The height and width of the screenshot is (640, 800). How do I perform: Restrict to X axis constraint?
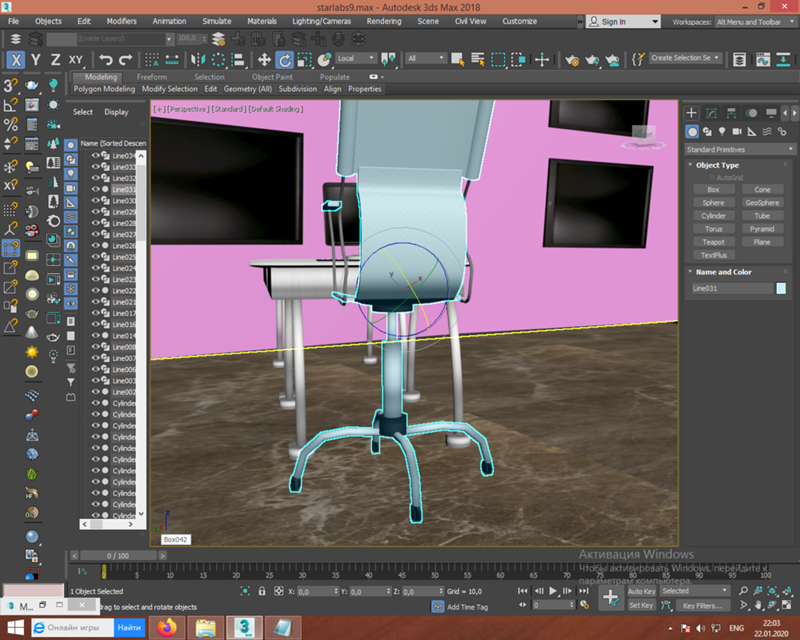16,60
